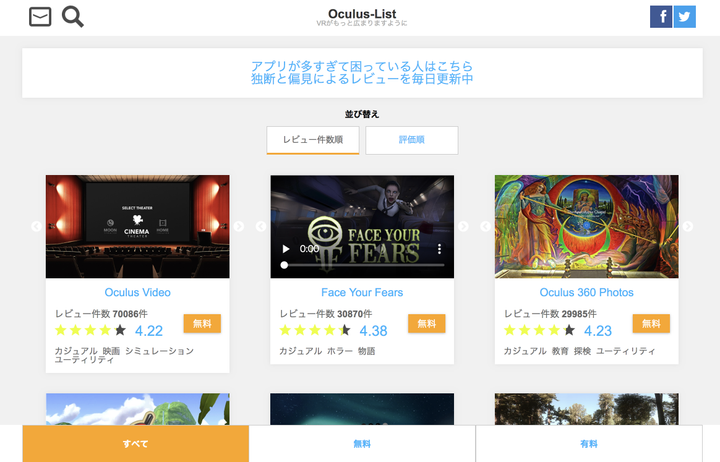This screenshot has width=720, height=462.
Task: Open the Face Your Fears title link
Action: (x=362, y=293)
